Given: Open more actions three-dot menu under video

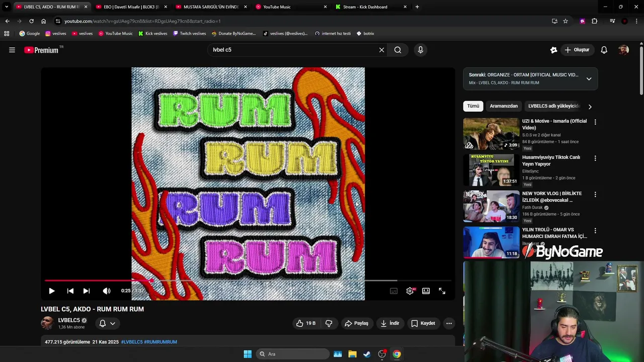Looking at the screenshot, I should 449,323.
